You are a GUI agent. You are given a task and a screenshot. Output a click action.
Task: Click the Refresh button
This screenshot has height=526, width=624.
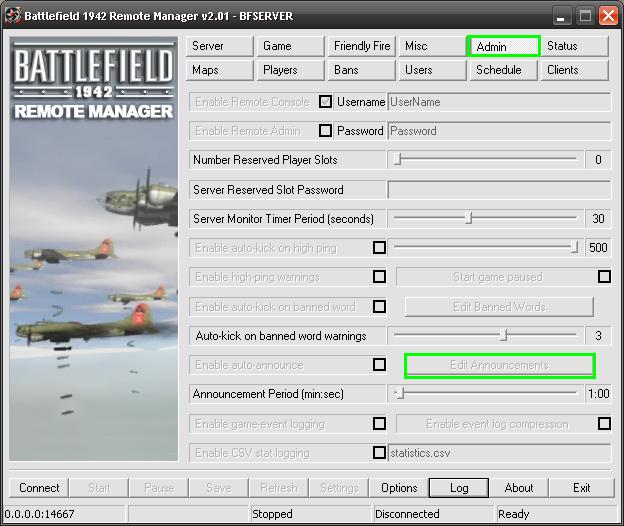click(x=279, y=488)
